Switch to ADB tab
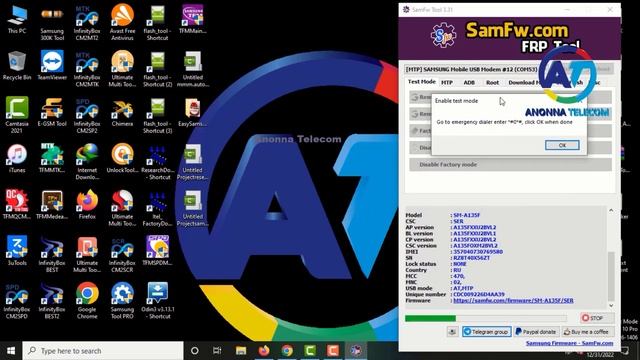The width and height of the screenshot is (640, 360). point(469,82)
